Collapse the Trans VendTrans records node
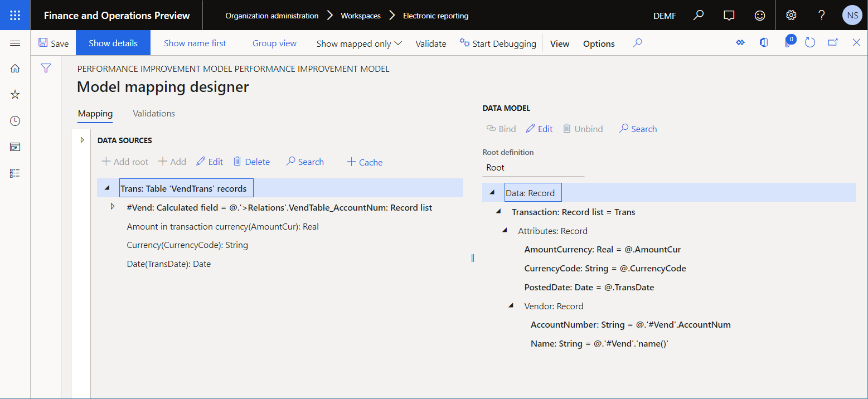The image size is (868, 399). [x=106, y=188]
